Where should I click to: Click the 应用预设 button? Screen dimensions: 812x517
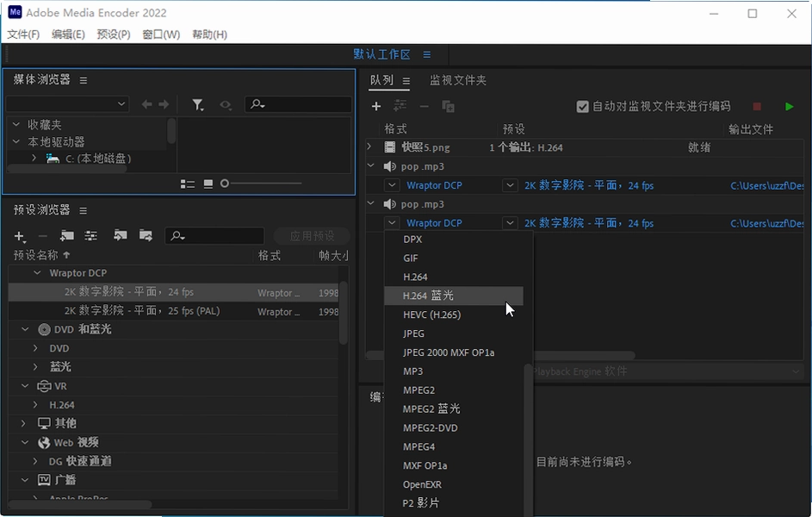(x=313, y=236)
